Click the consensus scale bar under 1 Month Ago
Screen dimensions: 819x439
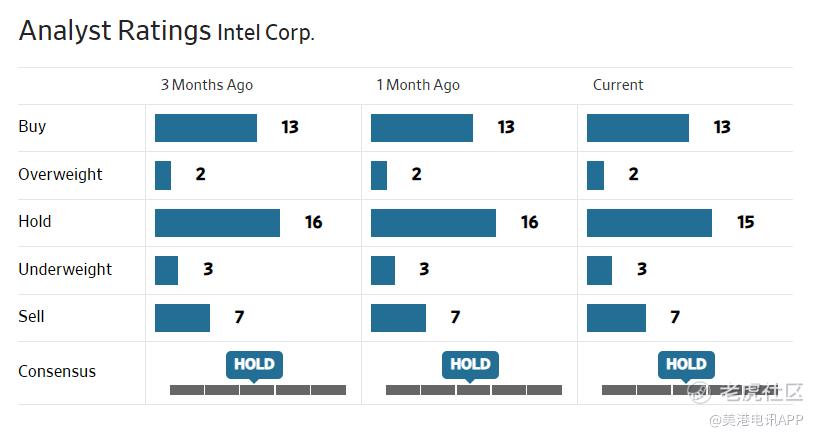point(474,389)
